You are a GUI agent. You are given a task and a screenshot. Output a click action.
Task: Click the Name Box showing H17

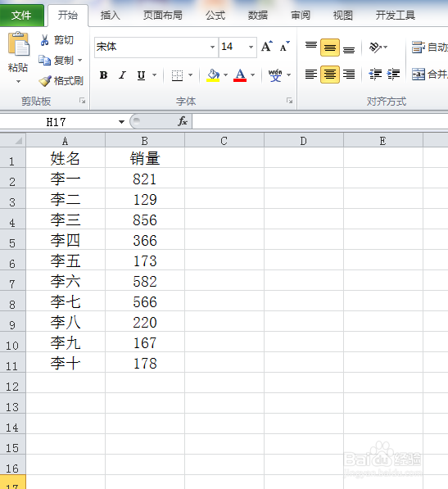click(x=57, y=122)
